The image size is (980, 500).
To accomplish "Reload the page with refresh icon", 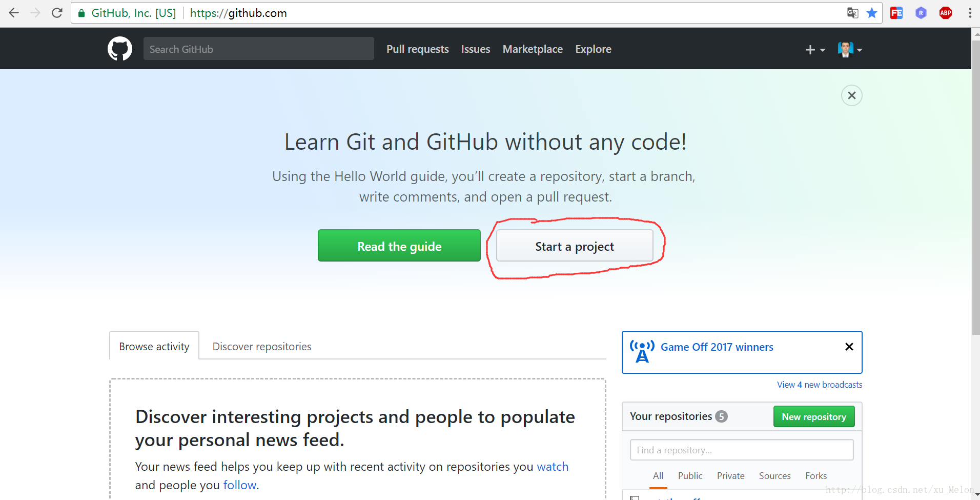I will [57, 13].
